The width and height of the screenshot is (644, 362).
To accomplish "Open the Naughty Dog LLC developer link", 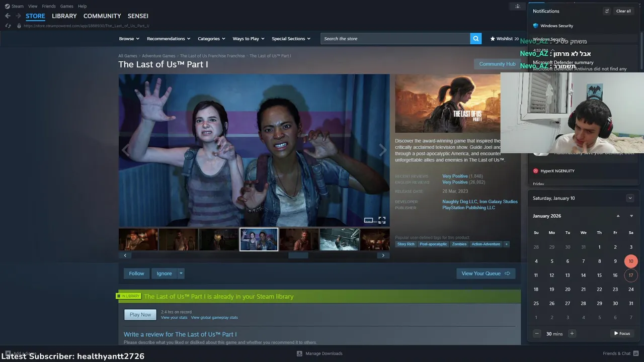I will (459, 202).
